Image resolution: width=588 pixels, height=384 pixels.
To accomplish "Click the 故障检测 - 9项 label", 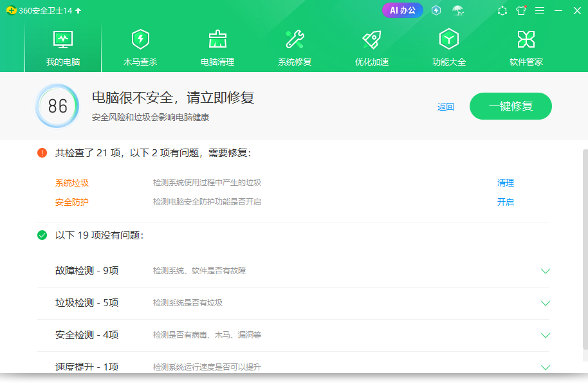I will click(x=87, y=270).
